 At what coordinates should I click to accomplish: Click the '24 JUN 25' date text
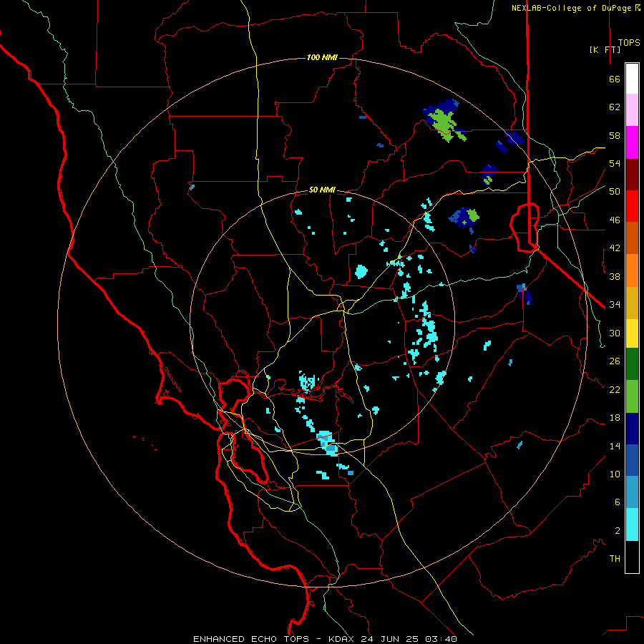click(x=389, y=639)
